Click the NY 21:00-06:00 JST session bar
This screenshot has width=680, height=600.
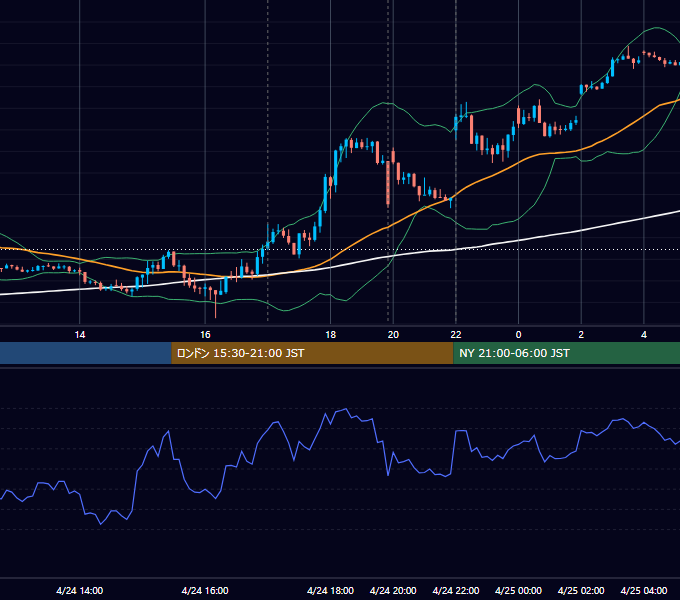[x=566, y=353]
